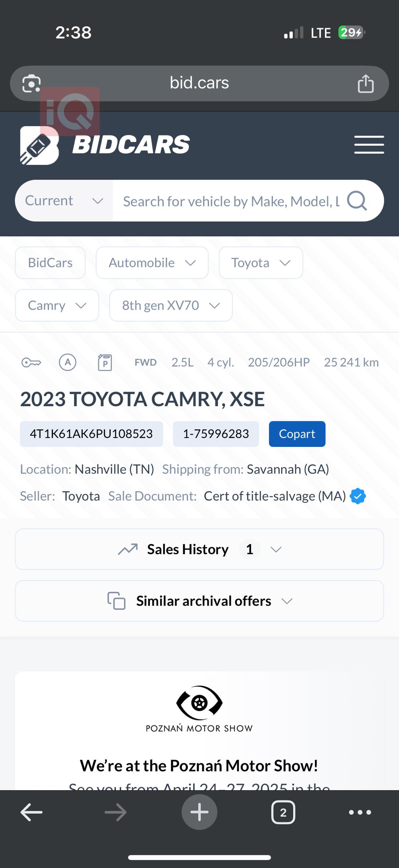Screen dimensions: 399x868
Task: Tap the key icon above the car title
Action: (31, 363)
